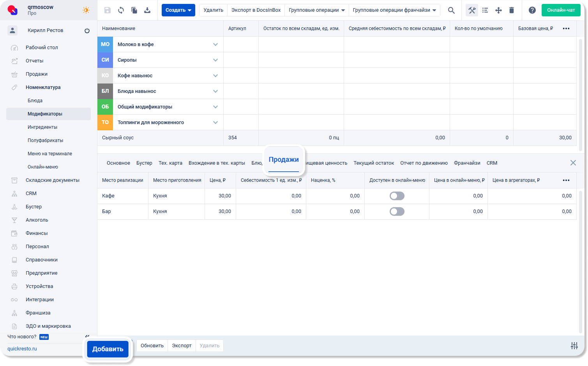588x366 pixels.
Task: Click the МО badge of Молоко в кофе
Action: (105, 44)
